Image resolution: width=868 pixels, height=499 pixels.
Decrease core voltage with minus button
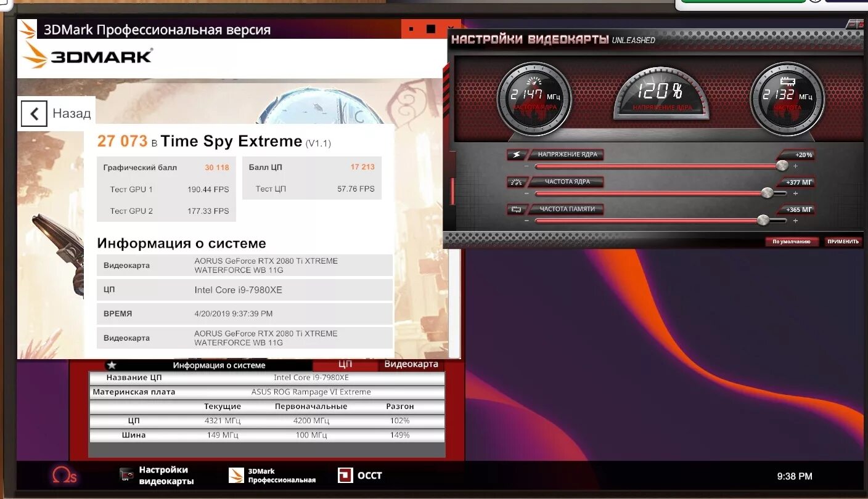point(527,166)
